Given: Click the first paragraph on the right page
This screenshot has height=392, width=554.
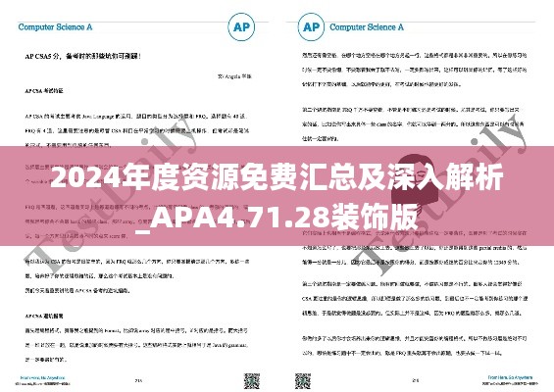Looking at the screenshot, I should [415, 70].
